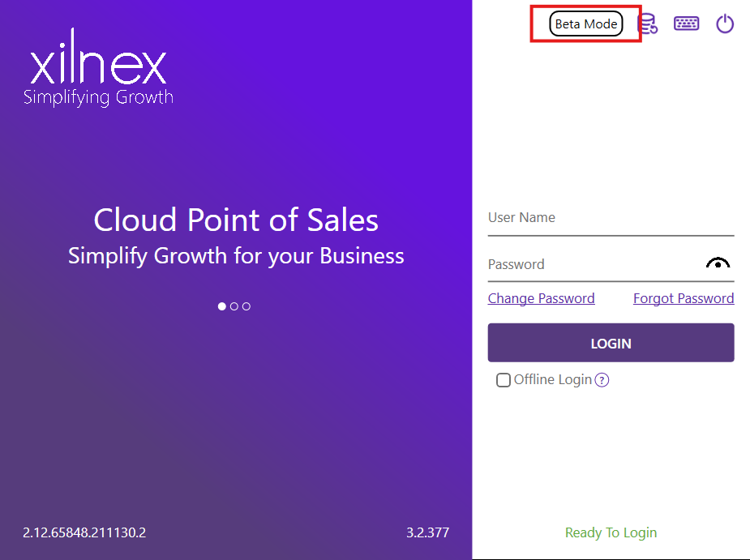
Task: Toggle password visibility eye icon
Action: [x=718, y=263]
